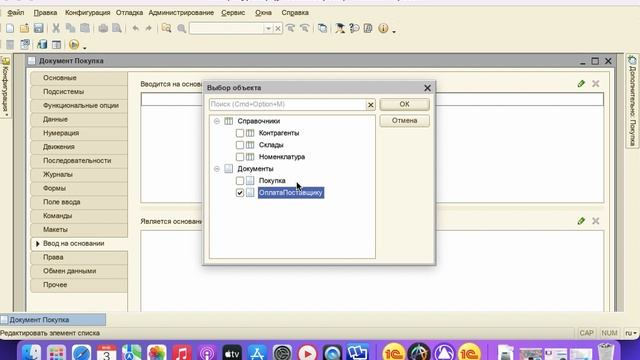
Task: Check the Покупка checkbox
Action: click(x=240, y=180)
